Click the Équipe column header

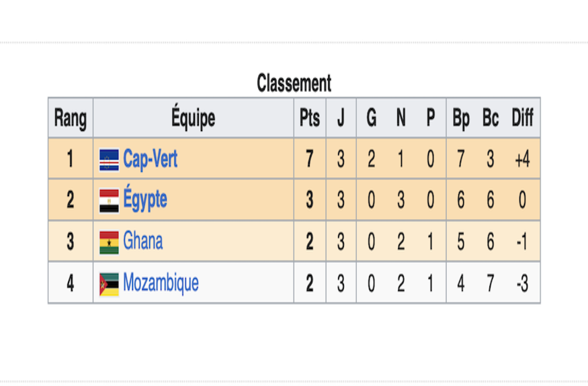point(194,118)
